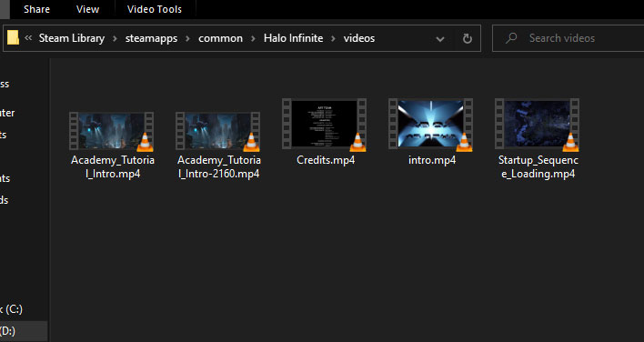644x342 pixels.
Task: Select Academy_Tutorial_Intro.mp4 thumbnail
Action: (x=111, y=131)
